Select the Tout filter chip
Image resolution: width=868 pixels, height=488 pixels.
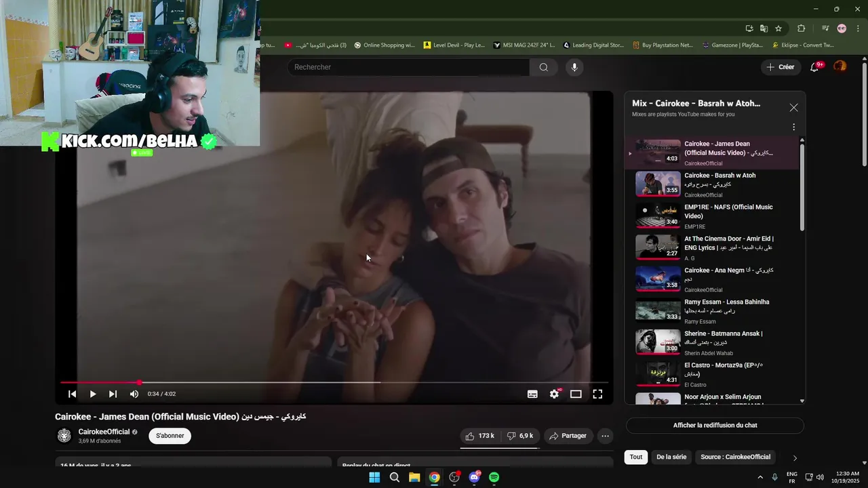click(x=636, y=457)
